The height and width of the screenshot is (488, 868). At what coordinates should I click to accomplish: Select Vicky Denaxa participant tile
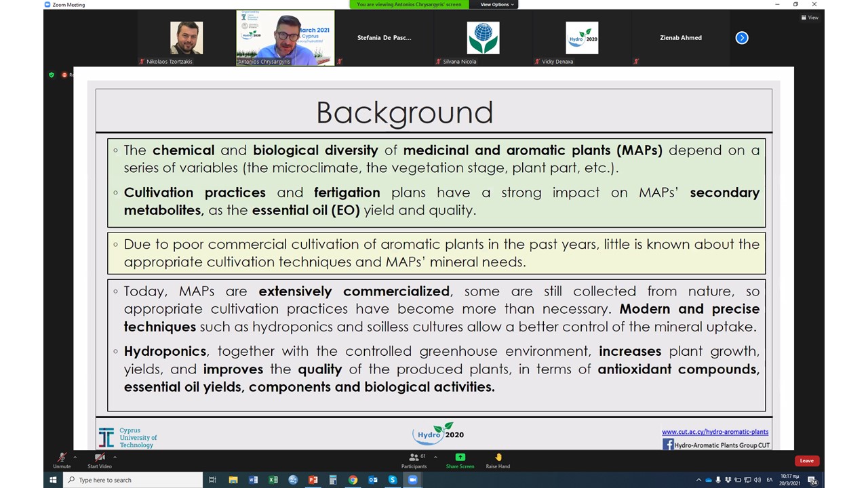pyautogui.click(x=582, y=38)
